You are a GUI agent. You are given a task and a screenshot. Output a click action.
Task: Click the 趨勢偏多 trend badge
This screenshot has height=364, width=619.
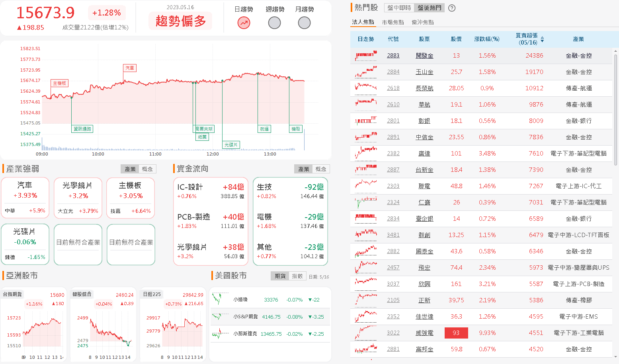coord(181,21)
